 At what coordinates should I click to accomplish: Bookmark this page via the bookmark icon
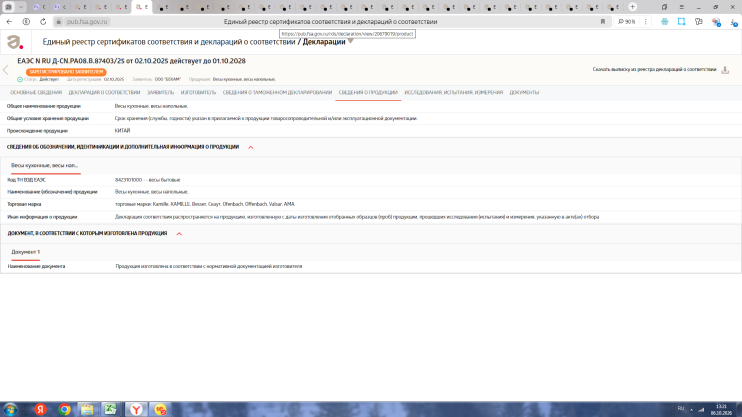point(603,22)
